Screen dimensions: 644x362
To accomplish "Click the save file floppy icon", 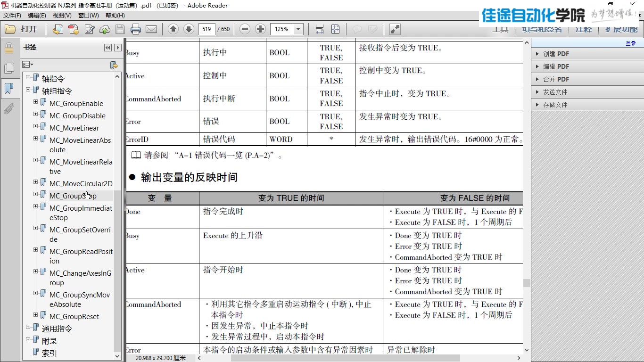I will click(120, 29).
